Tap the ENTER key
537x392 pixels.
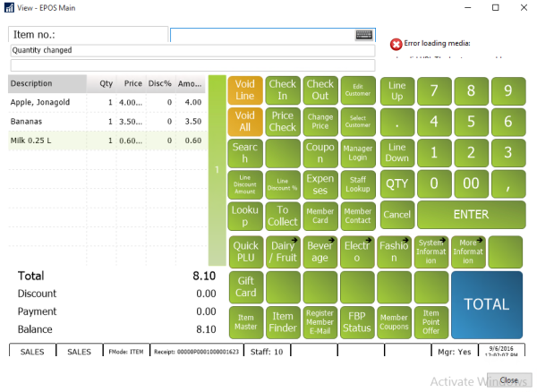[470, 215]
